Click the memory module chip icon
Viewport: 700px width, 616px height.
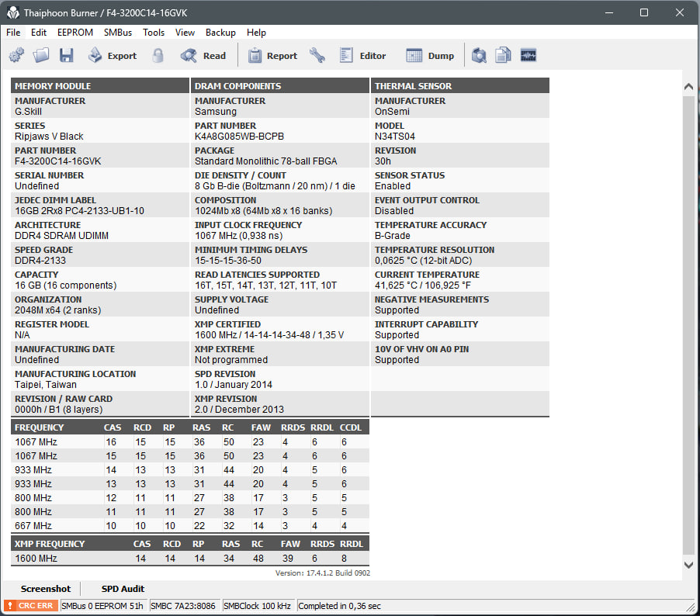(528, 55)
